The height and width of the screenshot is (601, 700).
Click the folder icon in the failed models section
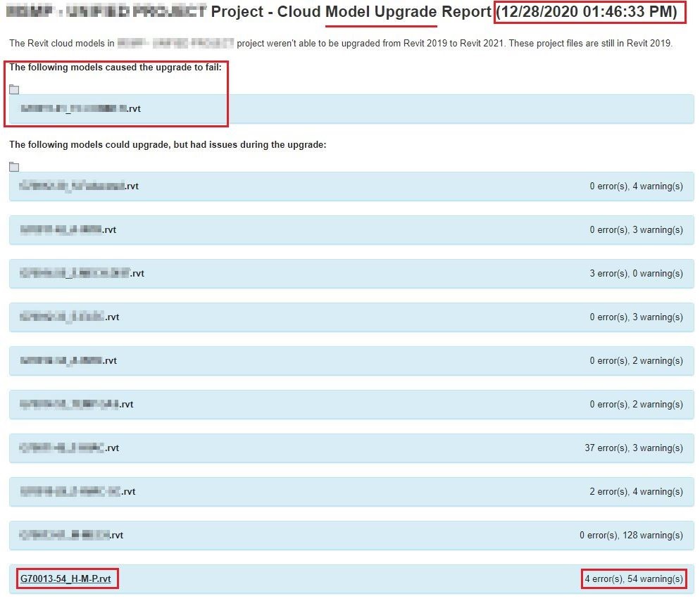pyautogui.click(x=15, y=89)
